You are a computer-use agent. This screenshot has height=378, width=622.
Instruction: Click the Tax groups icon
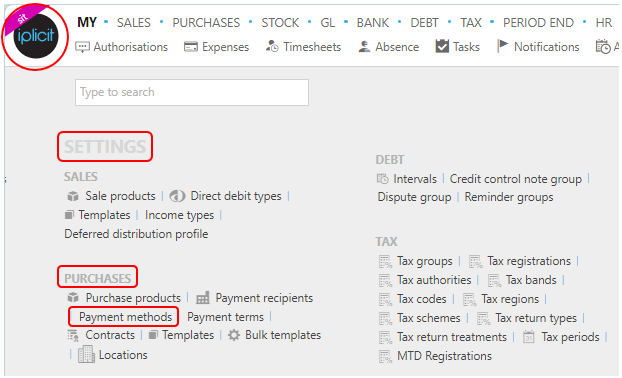385,262
